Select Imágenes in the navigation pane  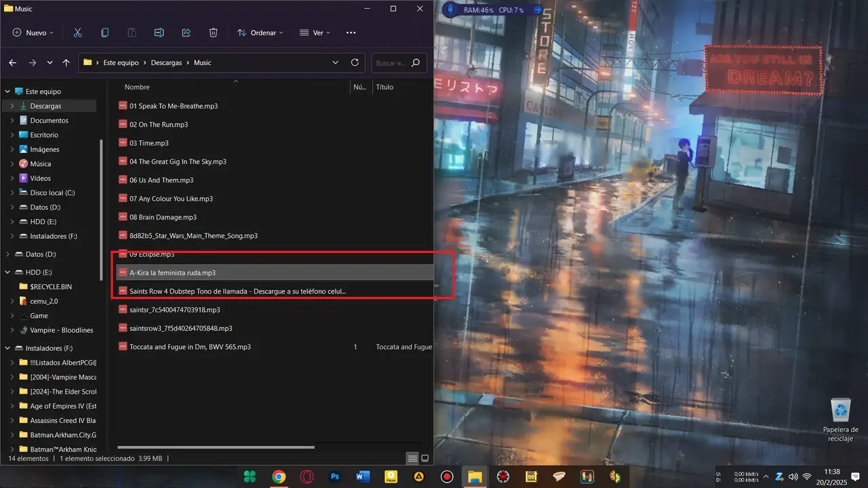pyautogui.click(x=45, y=149)
